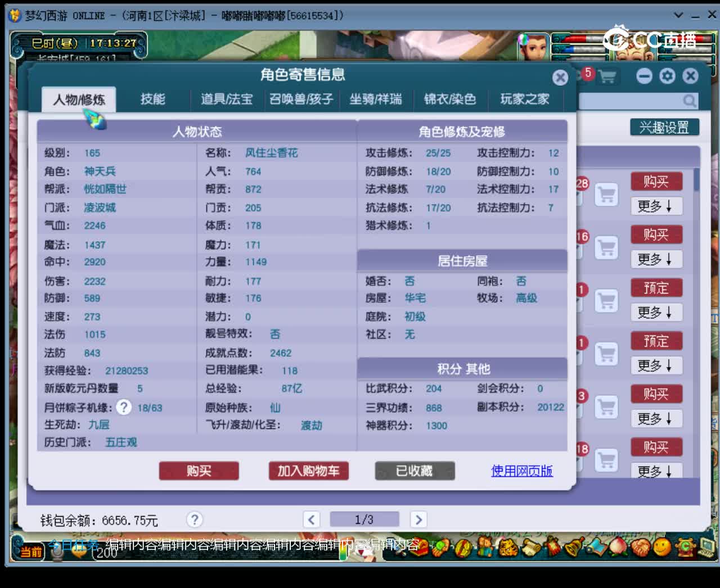Expand 更多 in row with badge 28
This screenshot has width=720, height=588.
(656, 206)
